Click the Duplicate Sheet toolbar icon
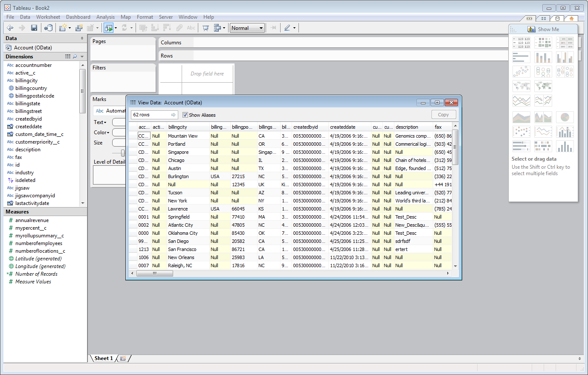This screenshot has height=375, width=588. 79,28
